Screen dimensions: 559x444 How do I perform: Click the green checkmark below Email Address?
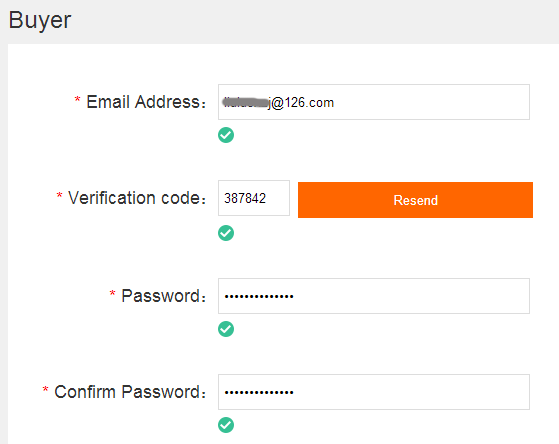(226, 135)
